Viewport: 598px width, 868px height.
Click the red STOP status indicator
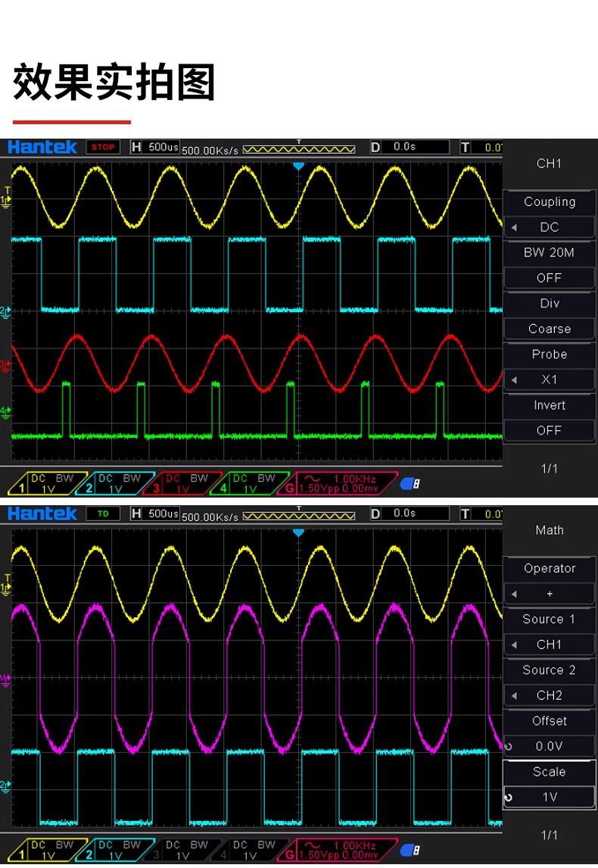click(x=102, y=147)
